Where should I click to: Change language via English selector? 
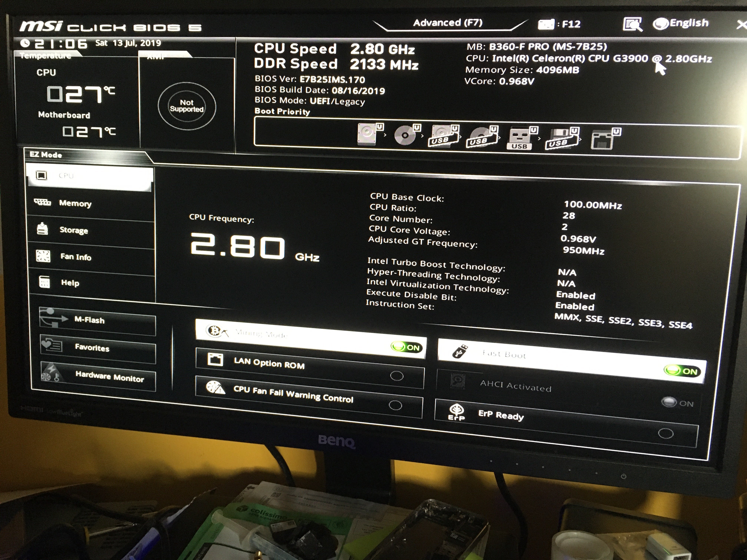click(680, 23)
